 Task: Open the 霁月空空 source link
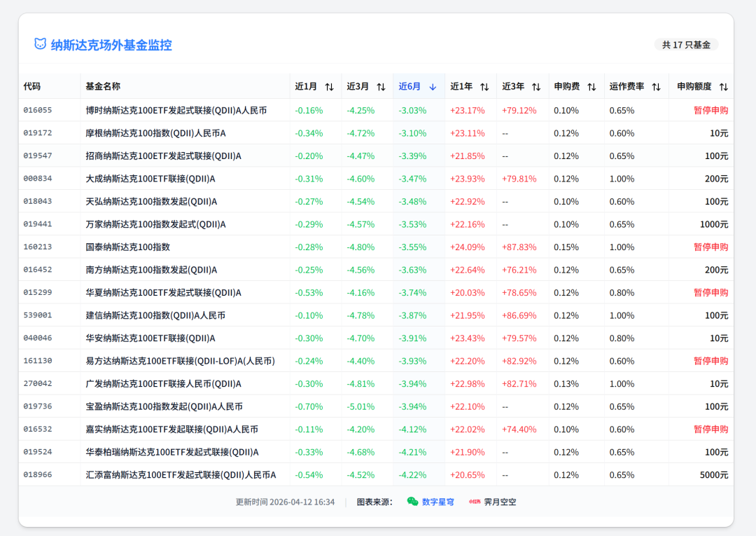click(x=500, y=502)
